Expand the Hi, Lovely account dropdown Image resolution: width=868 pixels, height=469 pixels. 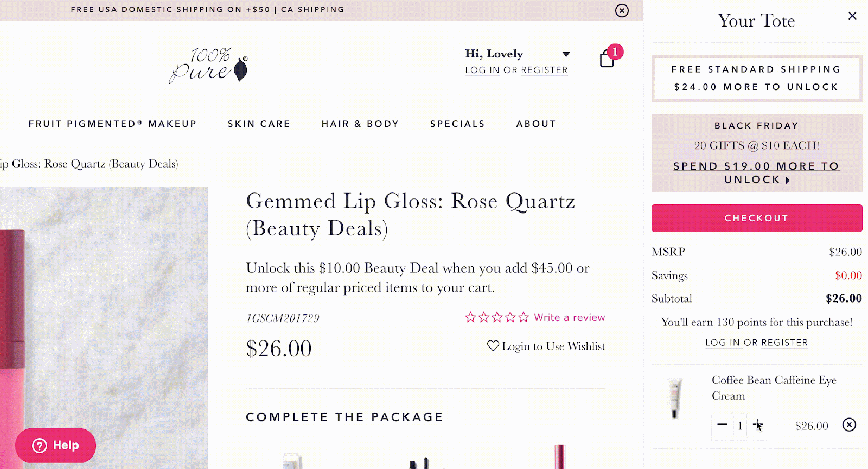coord(566,54)
